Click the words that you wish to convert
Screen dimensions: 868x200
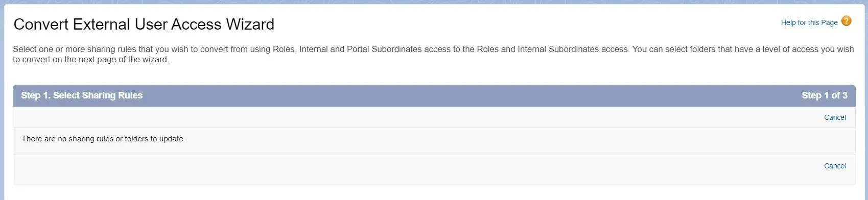click(x=181, y=49)
